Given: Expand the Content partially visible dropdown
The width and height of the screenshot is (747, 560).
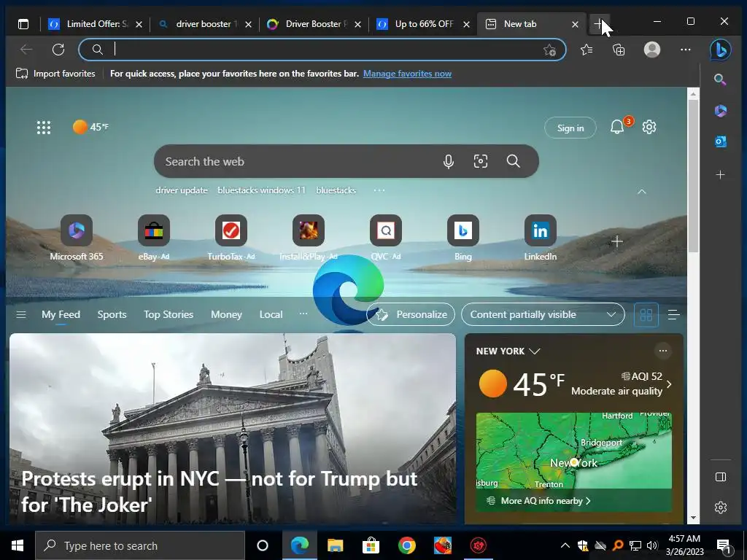Looking at the screenshot, I should pos(543,315).
